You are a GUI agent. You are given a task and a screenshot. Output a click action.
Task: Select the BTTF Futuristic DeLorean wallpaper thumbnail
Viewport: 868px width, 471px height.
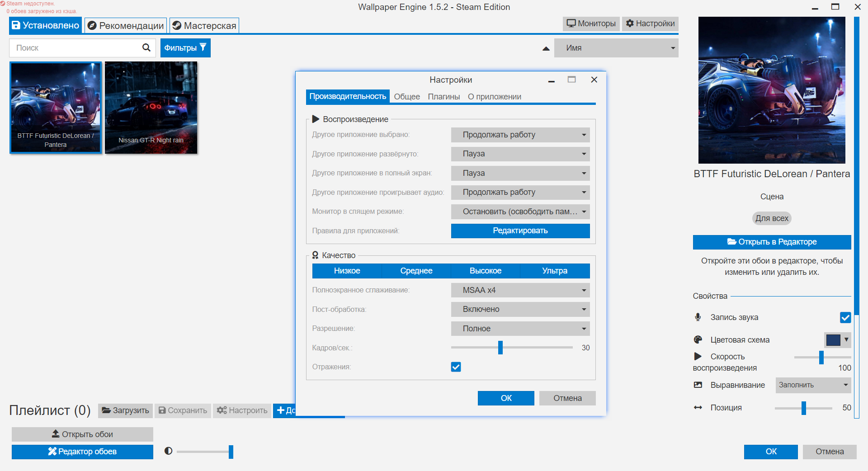(x=56, y=108)
